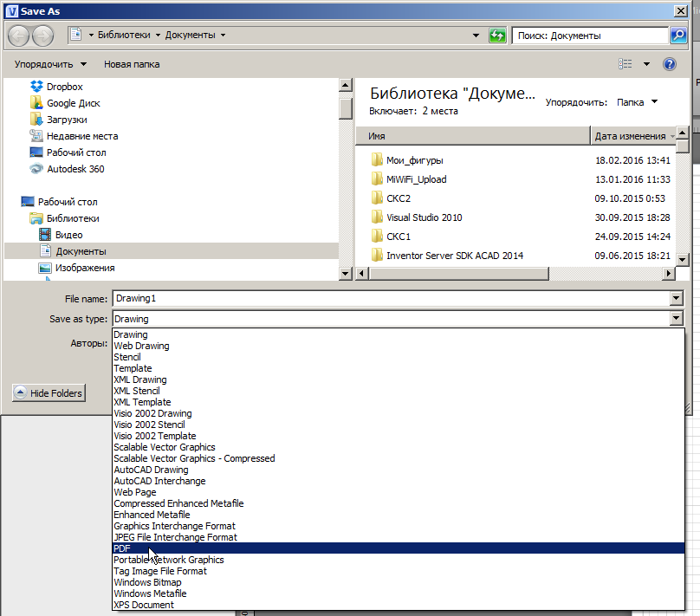
Task: Click the Visual Studio 2010 folder
Action: pyautogui.click(x=425, y=217)
